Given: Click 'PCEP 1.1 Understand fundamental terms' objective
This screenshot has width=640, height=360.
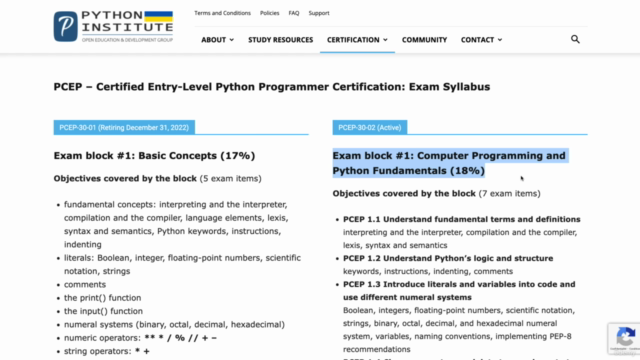Looking at the screenshot, I should (x=462, y=219).
